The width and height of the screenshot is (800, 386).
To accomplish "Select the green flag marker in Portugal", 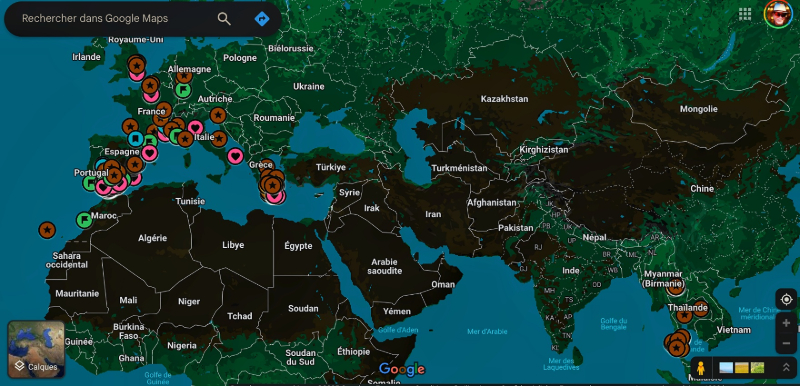I will [90, 183].
